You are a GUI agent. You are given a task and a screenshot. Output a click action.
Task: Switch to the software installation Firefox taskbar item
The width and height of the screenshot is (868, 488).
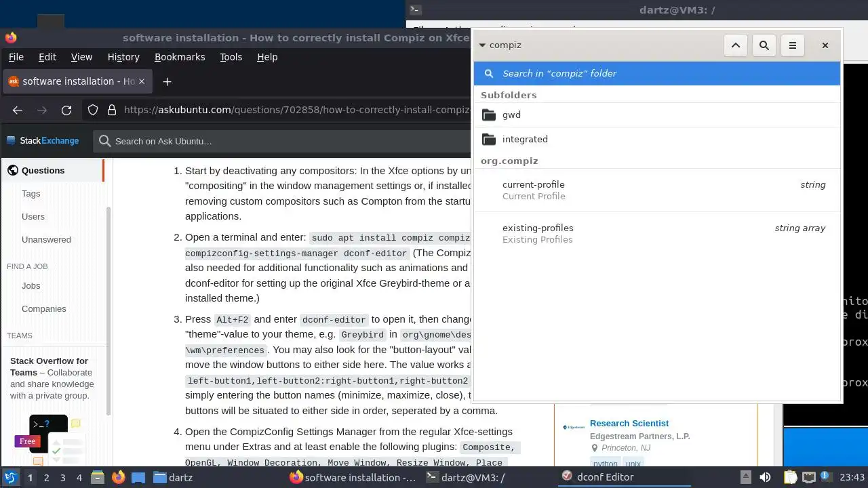tap(353, 478)
